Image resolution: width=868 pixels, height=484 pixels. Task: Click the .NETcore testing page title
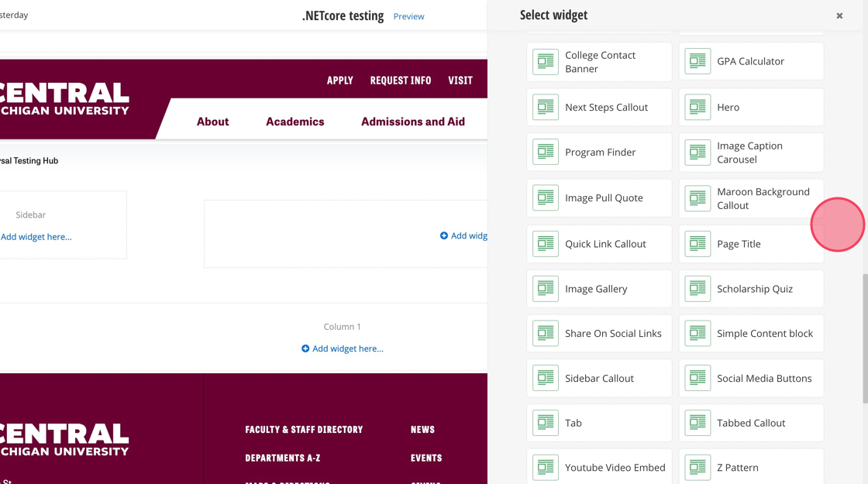pyautogui.click(x=343, y=16)
